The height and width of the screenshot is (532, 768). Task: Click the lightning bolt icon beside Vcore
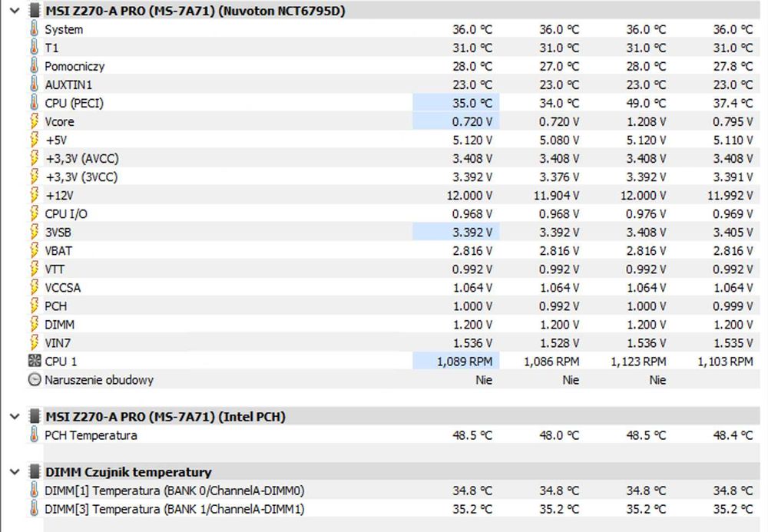[34, 121]
